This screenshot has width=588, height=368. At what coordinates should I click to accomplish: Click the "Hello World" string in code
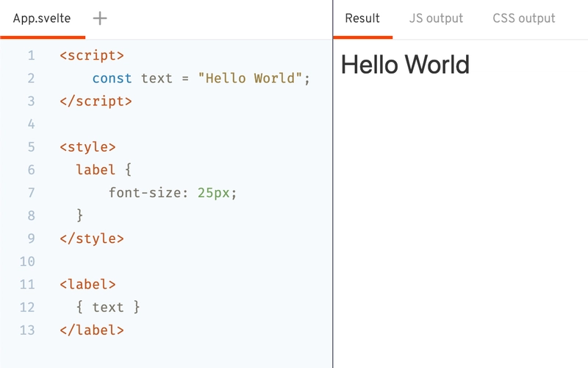coord(250,79)
